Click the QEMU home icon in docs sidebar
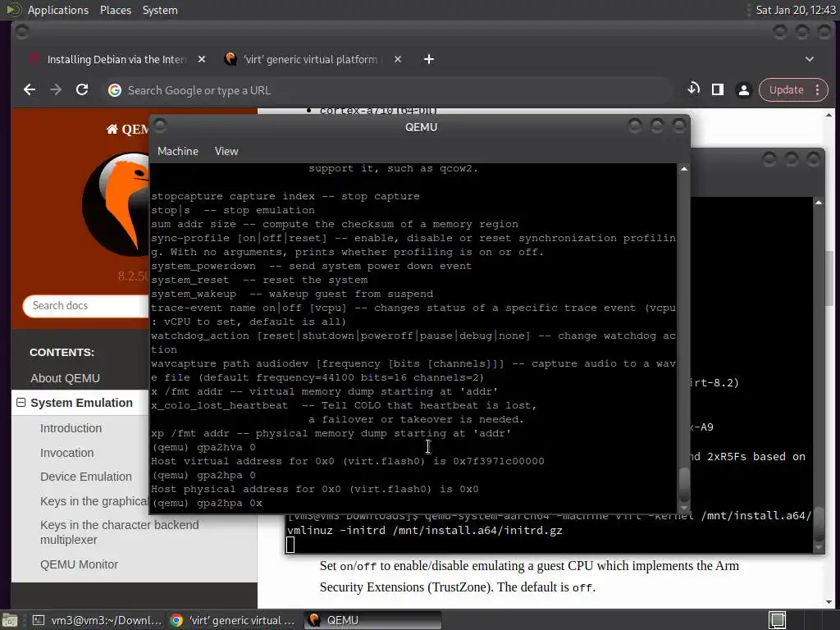Viewport: 840px width, 630px height. (x=112, y=129)
